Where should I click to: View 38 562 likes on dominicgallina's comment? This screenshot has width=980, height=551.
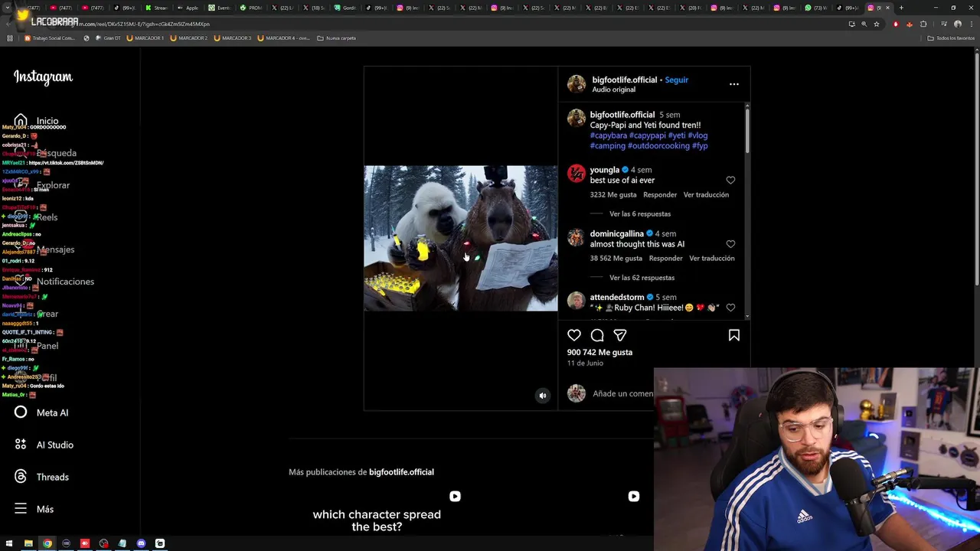tap(616, 259)
